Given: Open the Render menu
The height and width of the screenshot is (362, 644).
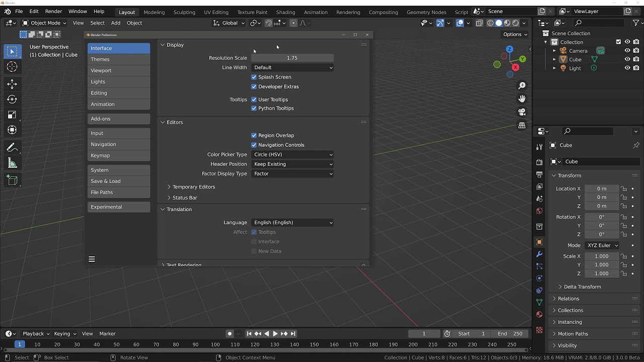Looking at the screenshot, I should click(53, 11).
